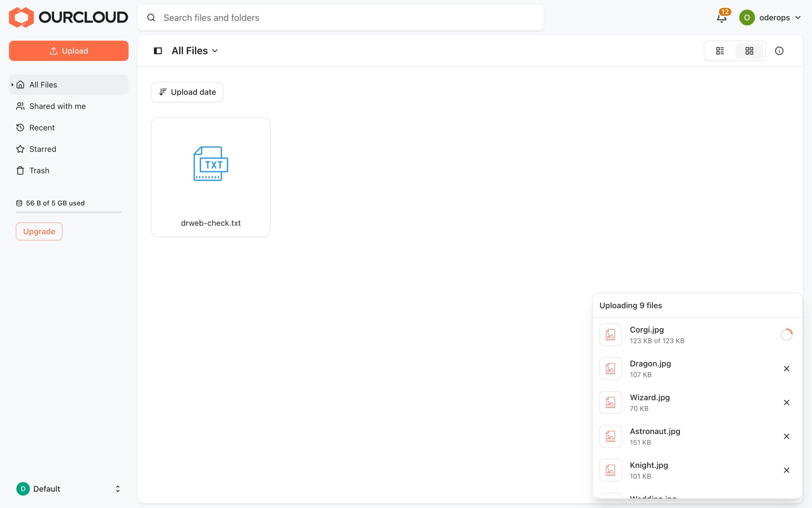Open the Default workspace switcher
This screenshot has width=812, height=508.
tap(69, 489)
